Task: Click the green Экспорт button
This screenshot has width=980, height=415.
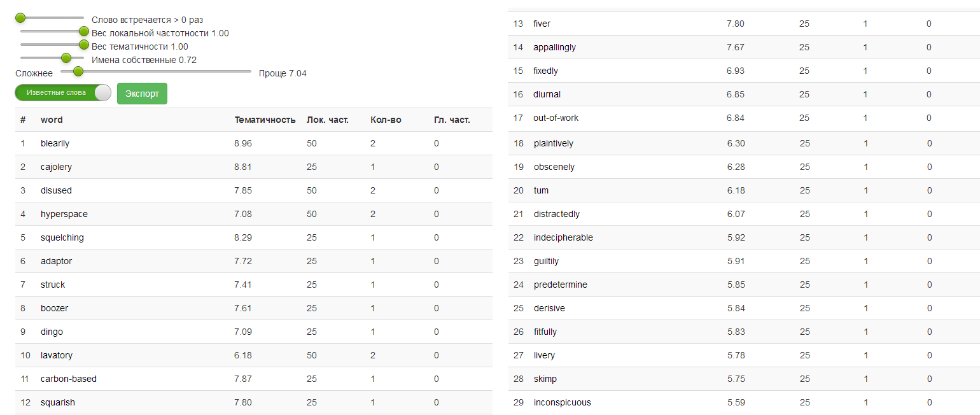Action: click(142, 94)
